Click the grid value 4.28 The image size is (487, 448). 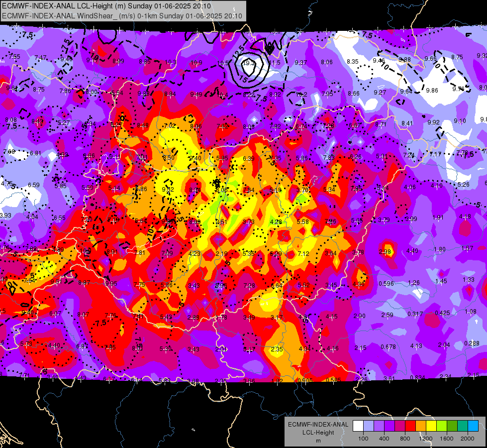click(x=276, y=222)
